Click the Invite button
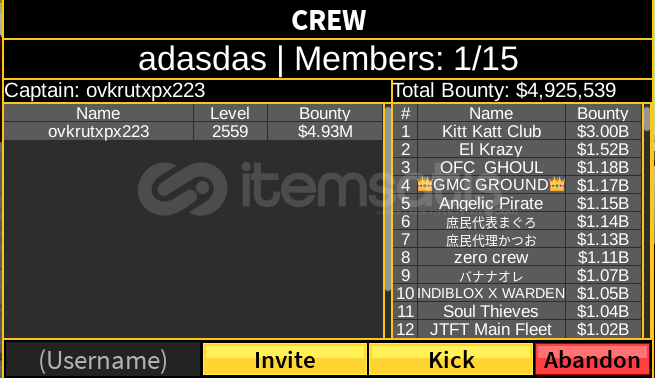This screenshot has width=655, height=378. coord(285,359)
